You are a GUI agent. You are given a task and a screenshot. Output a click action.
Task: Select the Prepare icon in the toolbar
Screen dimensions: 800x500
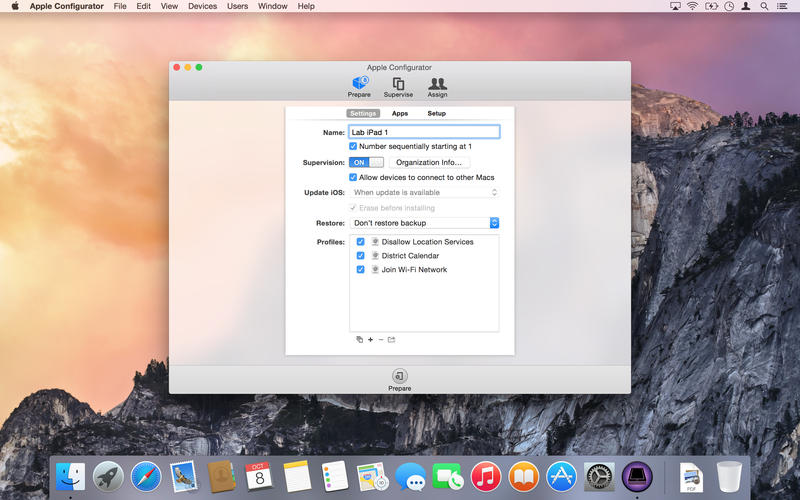[x=359, y=86]
